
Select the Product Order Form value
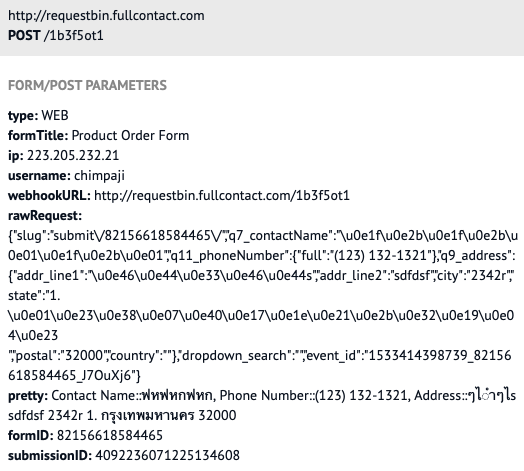130,135
